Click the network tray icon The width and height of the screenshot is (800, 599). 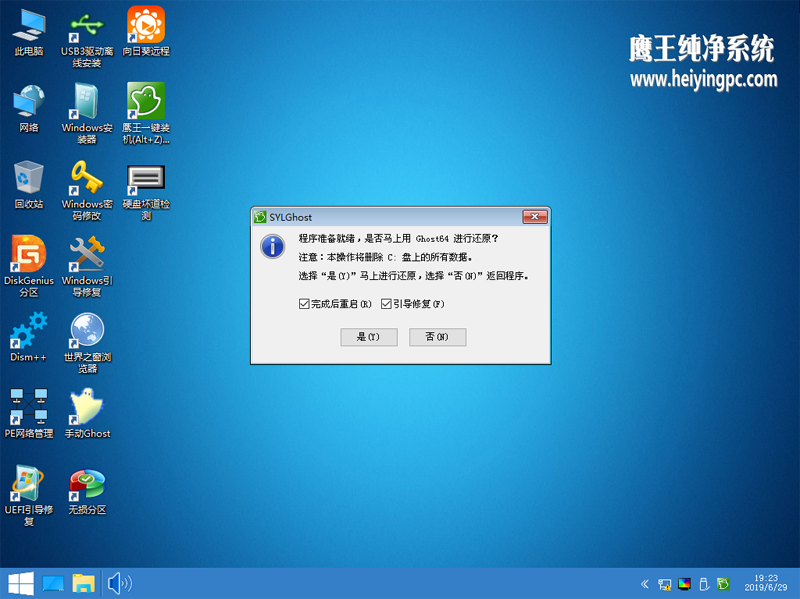664,584
